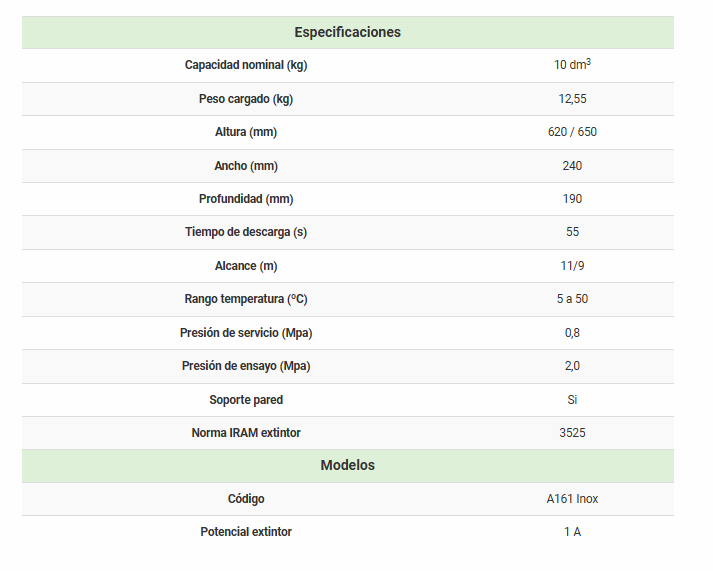Click the 5 a 50 temperature value
This screenshot has height=571, width=713.
tap(572, 299)
